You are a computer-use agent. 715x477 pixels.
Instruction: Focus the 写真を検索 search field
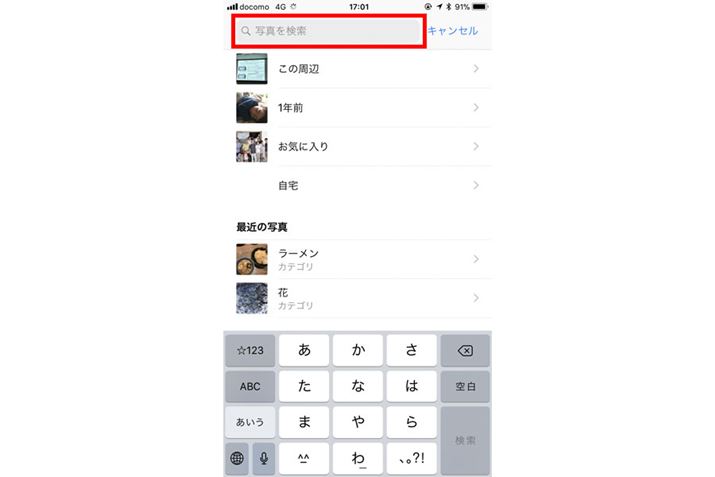[328, 31]
